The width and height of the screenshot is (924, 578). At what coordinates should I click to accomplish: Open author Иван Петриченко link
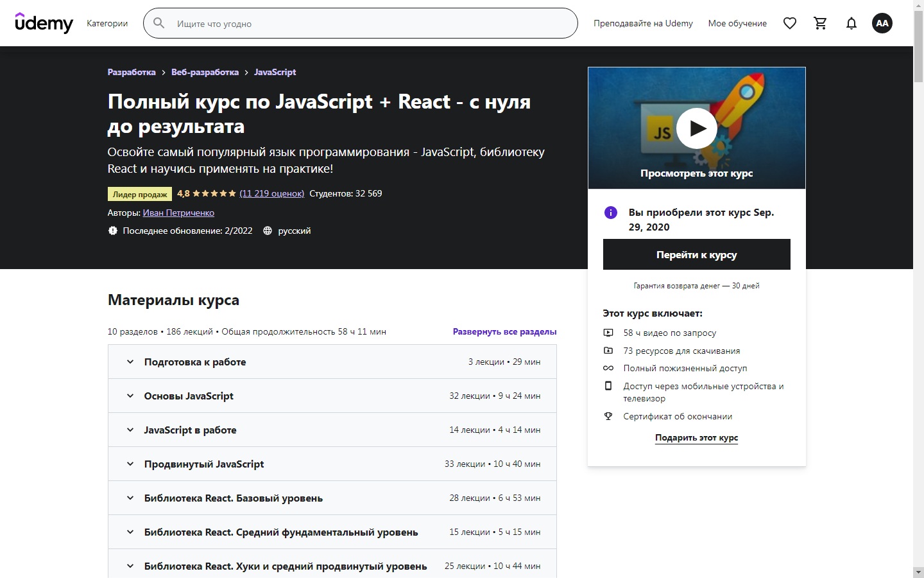point(178,213)
